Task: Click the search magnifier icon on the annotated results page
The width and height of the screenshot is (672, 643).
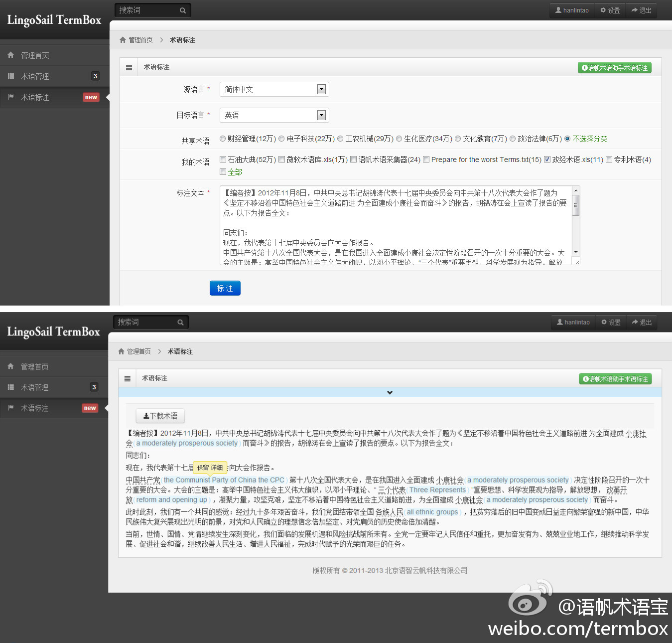Action: coord(181,322)
